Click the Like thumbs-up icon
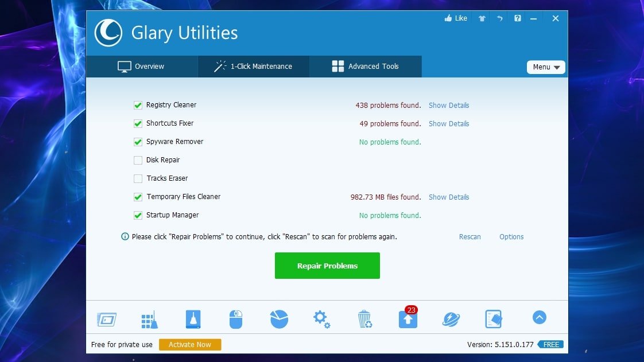Viewport: 644px width, 362px height. pos(448,18)
